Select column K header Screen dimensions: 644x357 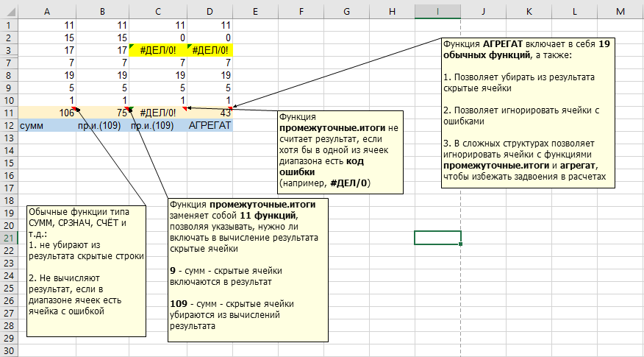pos(529,12)
